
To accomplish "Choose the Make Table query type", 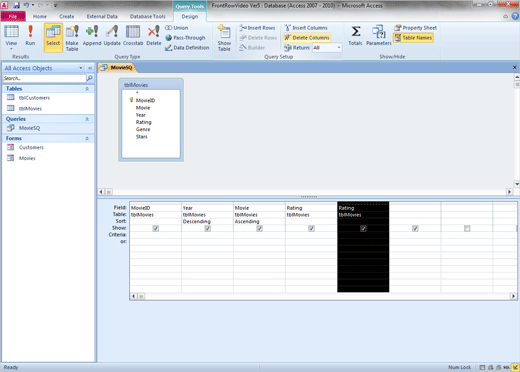I will tap(72, 38).
